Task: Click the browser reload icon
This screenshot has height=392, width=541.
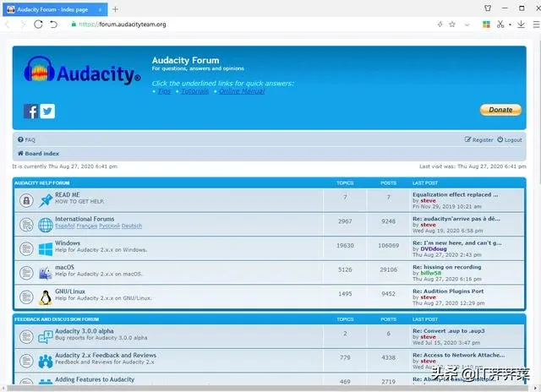Action: click(x=38, y=24)
